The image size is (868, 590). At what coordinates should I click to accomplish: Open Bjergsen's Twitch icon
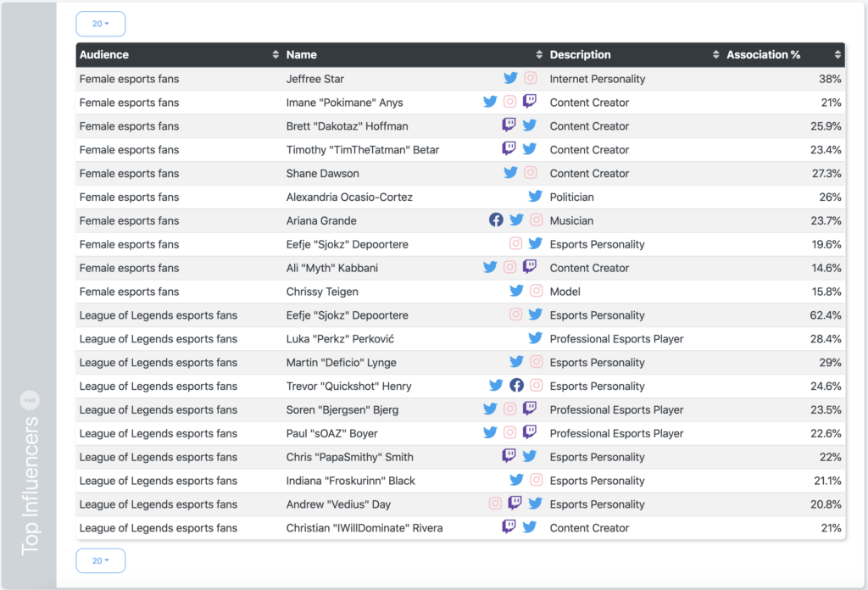(x=530, y=409)
